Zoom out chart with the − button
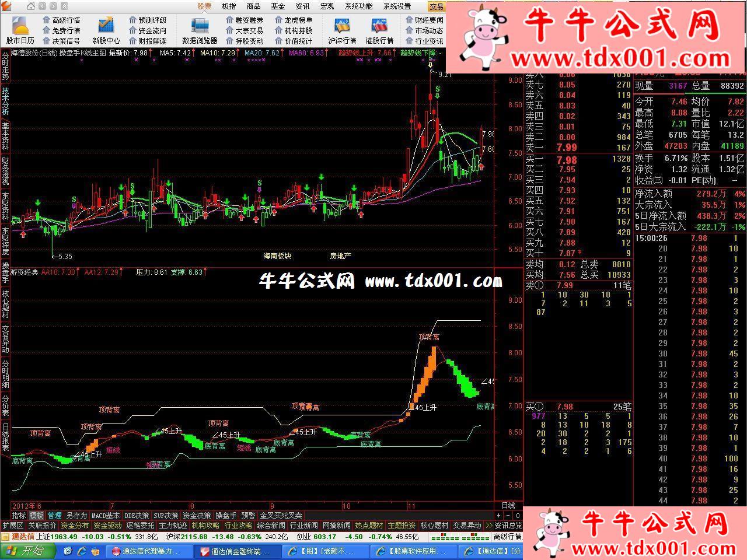 tap(508, 516)
